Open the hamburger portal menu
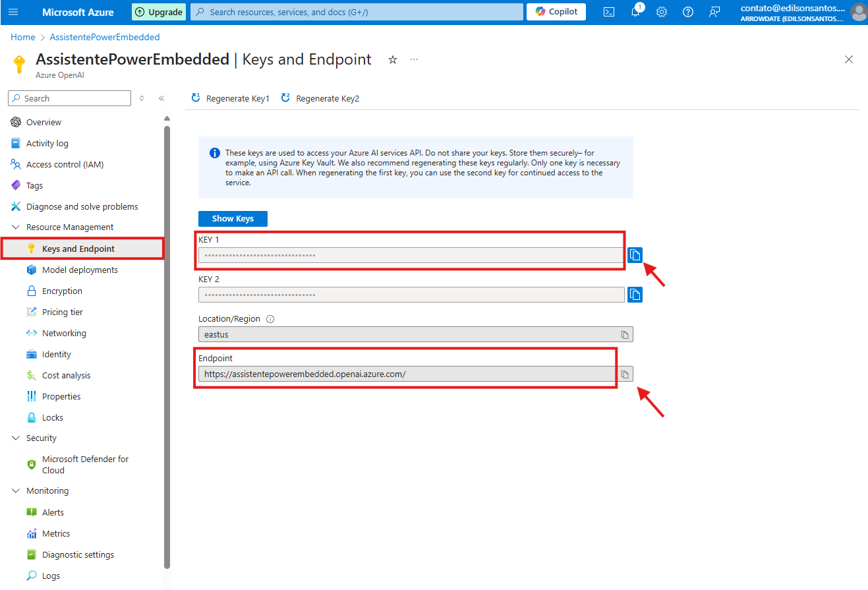The image size is (868, 590). [13, 12]
